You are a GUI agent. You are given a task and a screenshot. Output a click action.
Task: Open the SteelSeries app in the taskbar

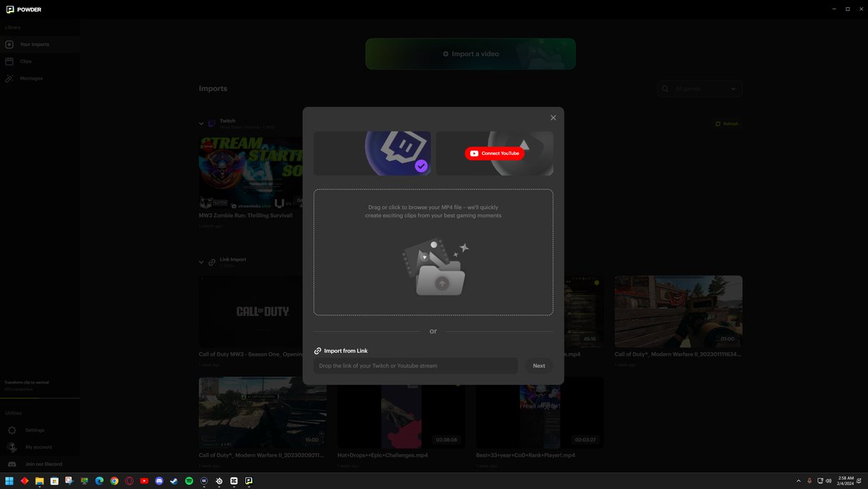coord(219,480)
